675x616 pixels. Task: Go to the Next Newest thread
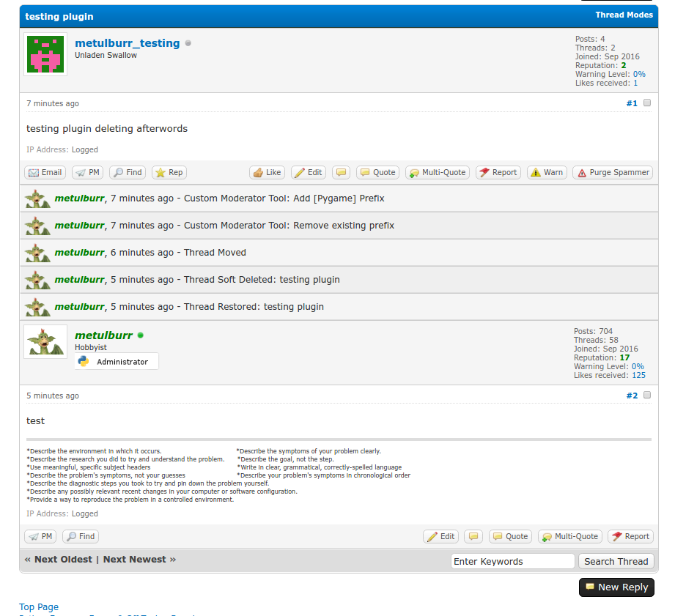[135, 560]
